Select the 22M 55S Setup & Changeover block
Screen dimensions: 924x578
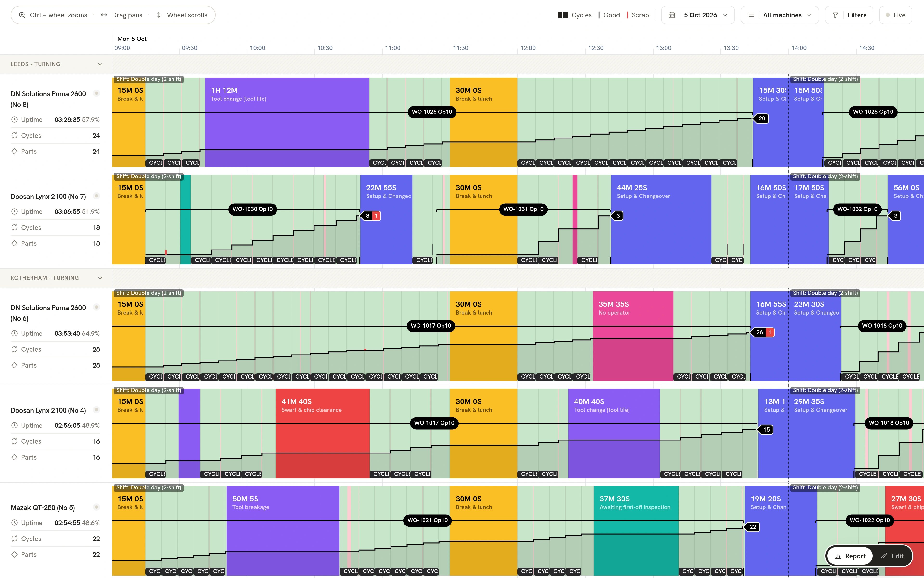point(386,219)
